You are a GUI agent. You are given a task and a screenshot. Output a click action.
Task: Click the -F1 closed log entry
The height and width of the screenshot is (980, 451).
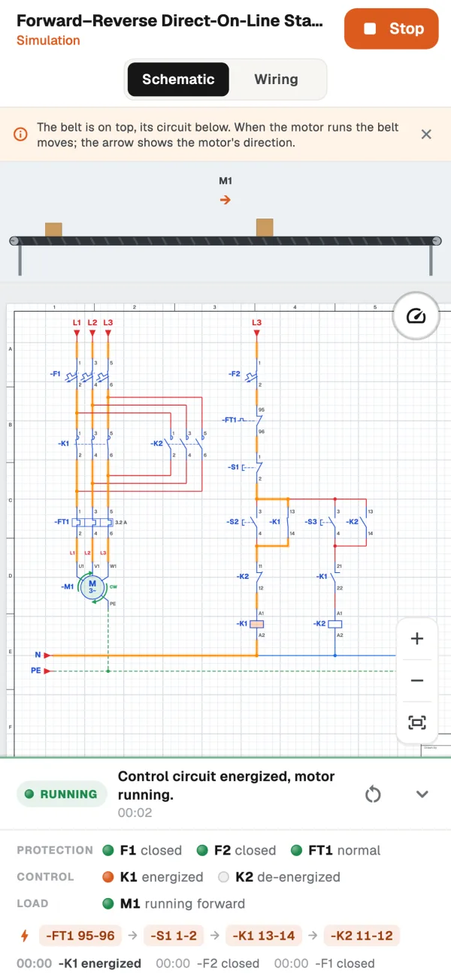324,963
